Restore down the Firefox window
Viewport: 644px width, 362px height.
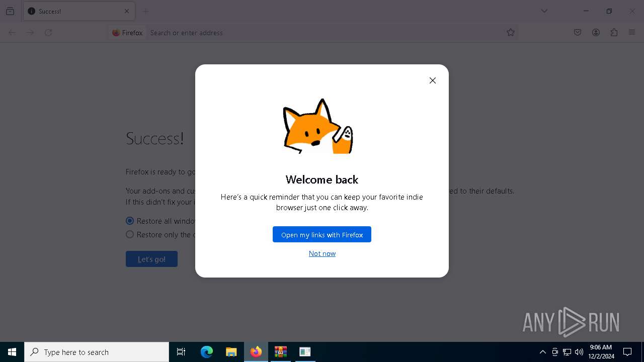(x=609, y=11)
